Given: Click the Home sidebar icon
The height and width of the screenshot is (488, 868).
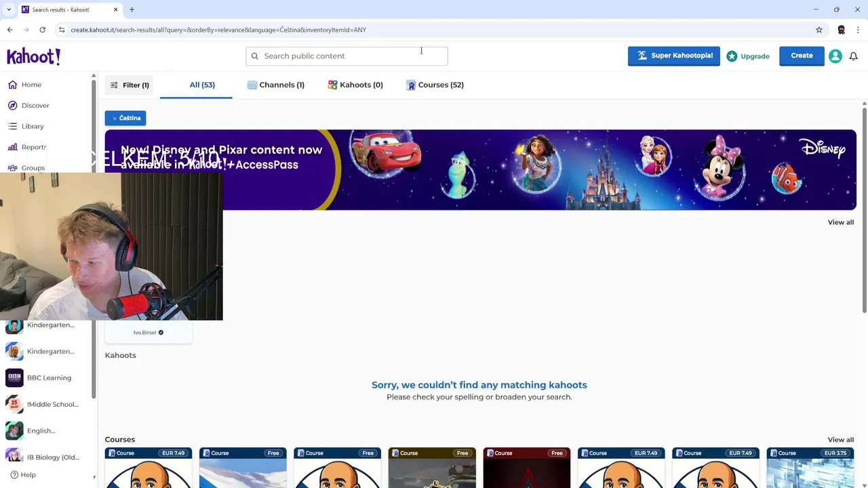Looking at the screenshot, I should 13,85.
